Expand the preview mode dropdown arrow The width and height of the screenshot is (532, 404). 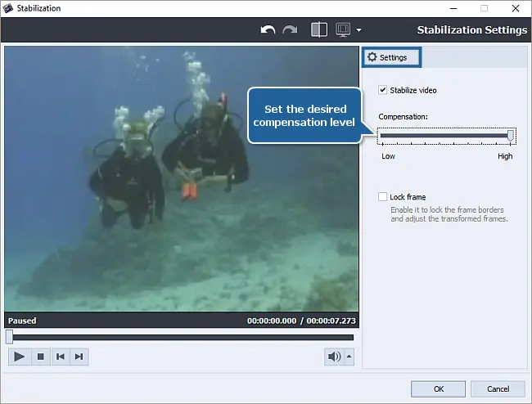358,31
